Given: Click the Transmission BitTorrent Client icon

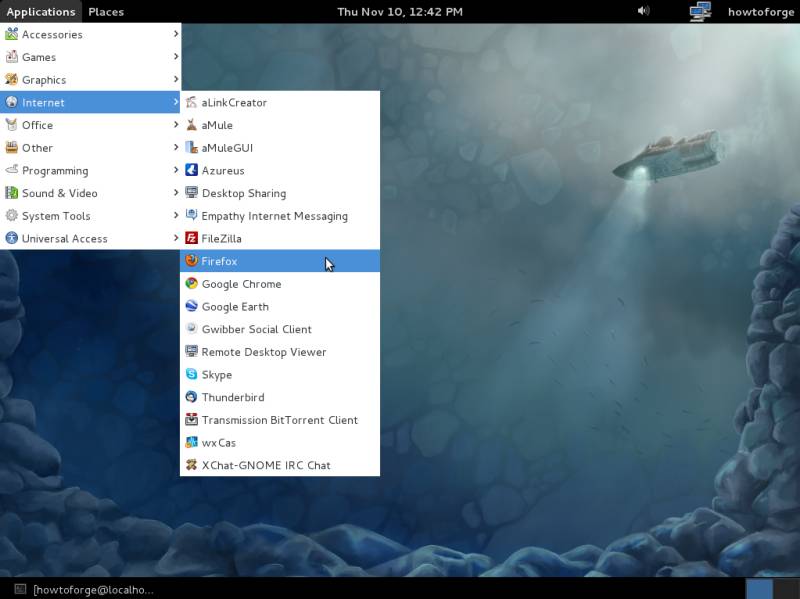Looking at the screenshot, I should tap(191, 419).
